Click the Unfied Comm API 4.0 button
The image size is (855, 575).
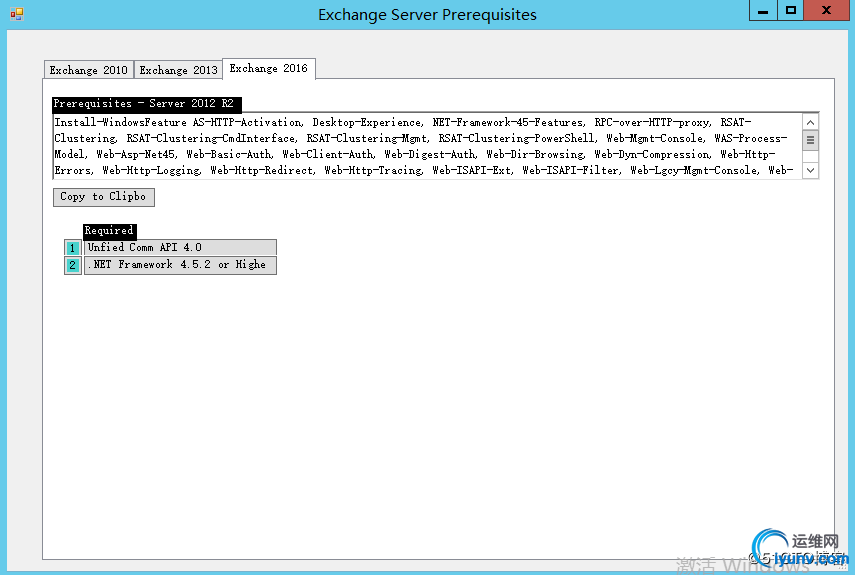(180, 247)
